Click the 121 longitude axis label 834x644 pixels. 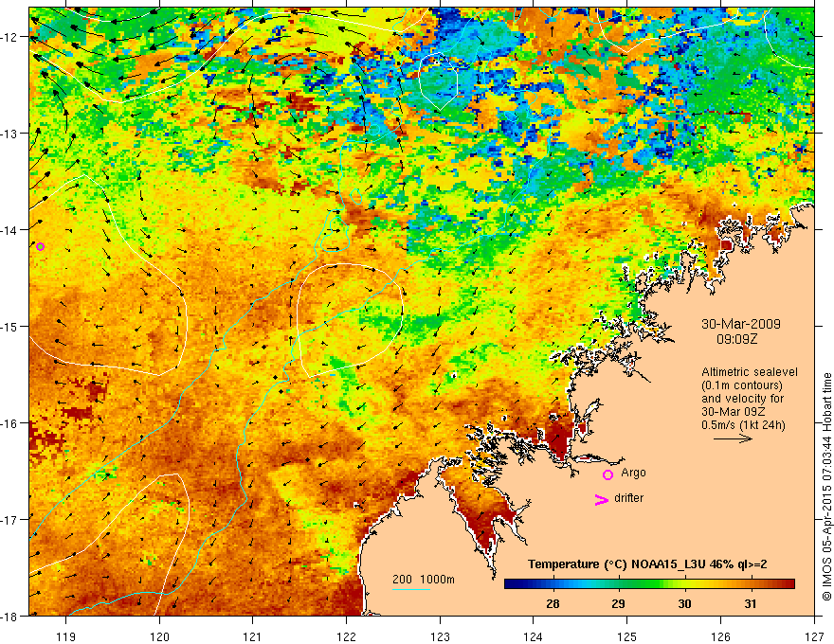(x=253, y=636)
